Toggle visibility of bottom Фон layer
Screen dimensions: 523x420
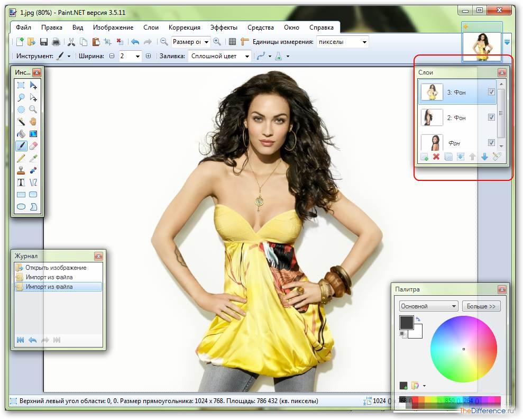pos(491,142)
